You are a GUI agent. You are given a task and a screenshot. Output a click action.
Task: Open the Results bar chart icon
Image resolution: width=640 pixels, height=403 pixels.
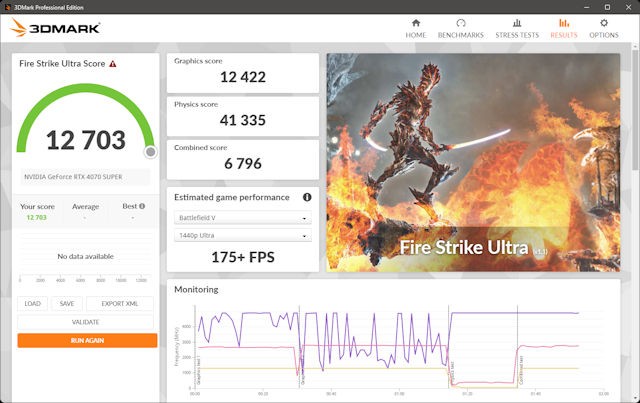pos(564,23)
